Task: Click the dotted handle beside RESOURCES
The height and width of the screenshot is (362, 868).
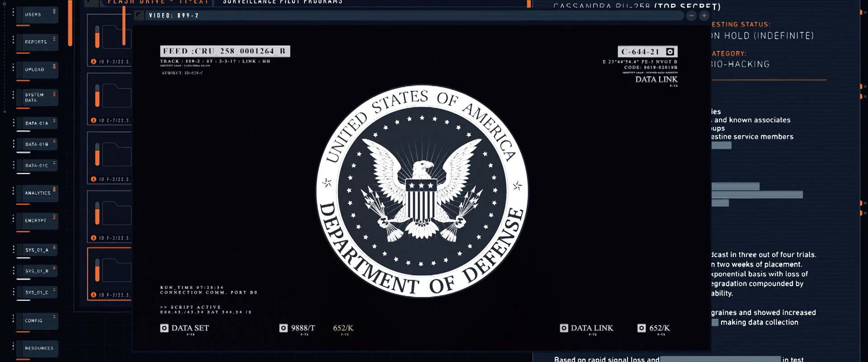Action: (13, 347)
